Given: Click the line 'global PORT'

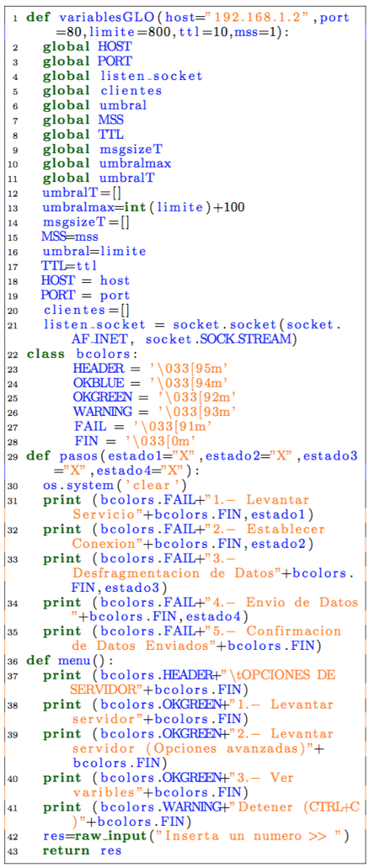Looking at the screenshot, I should (x=87, y=61).
